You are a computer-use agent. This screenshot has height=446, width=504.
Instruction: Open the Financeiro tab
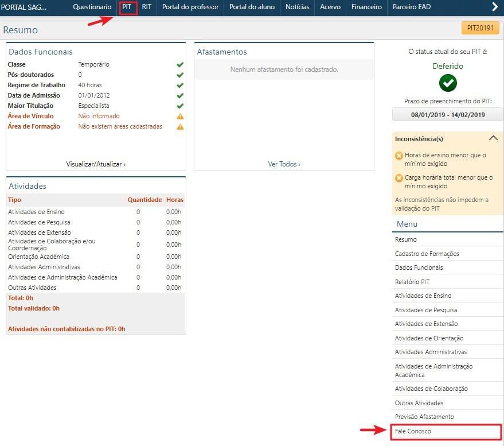tap(366, 7)
